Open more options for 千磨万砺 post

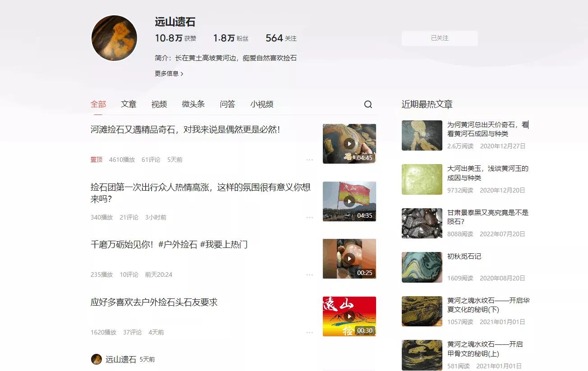click(x=310, y=274)
